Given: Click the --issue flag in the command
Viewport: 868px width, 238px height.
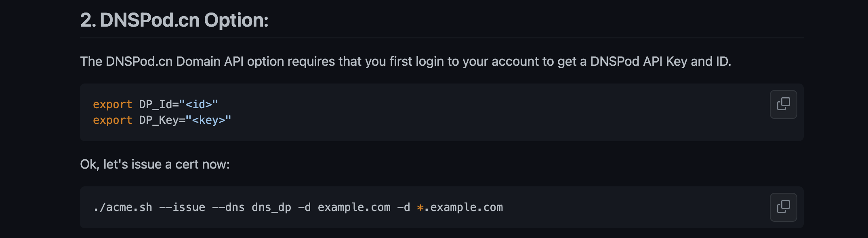Looking at the screenshot, I should pos(182,207).
